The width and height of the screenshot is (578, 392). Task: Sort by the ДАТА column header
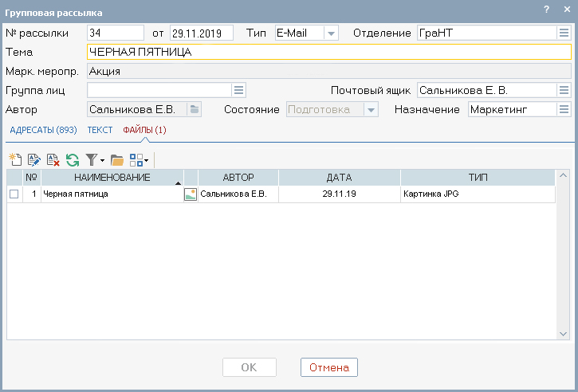coord(339,178)
